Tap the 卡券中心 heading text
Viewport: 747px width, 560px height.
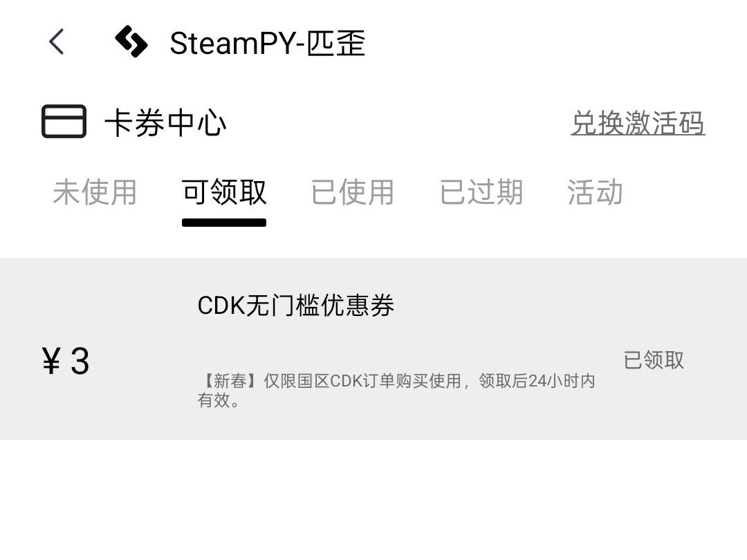[165, 123]
